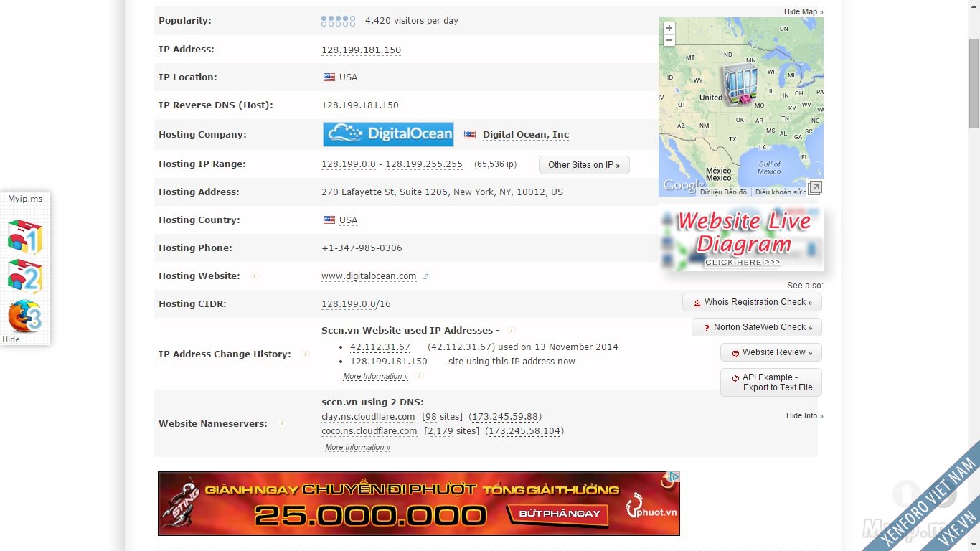
Task: Open the previous IP 42.112.31.67 link
Action: click(380, 347)
